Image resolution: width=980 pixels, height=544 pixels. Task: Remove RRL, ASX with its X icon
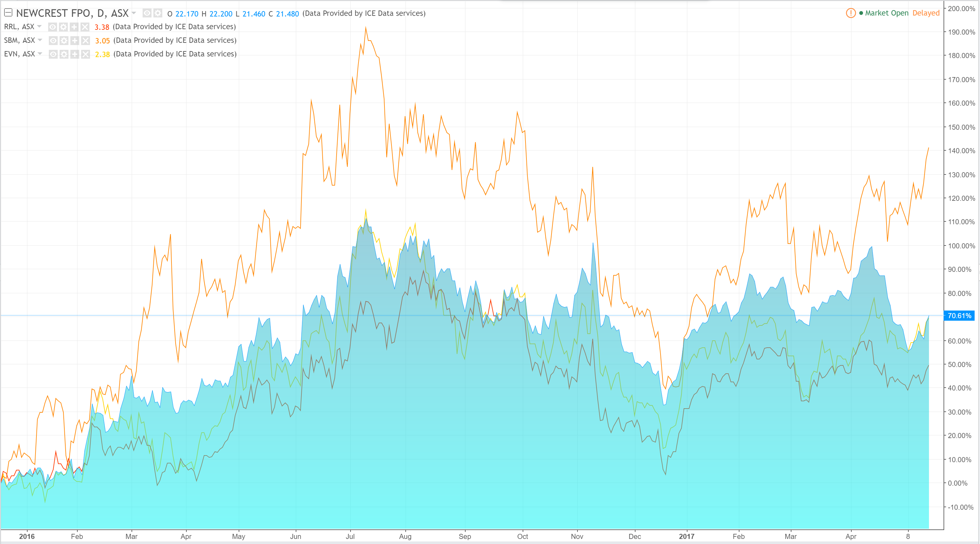pos(85,27)
